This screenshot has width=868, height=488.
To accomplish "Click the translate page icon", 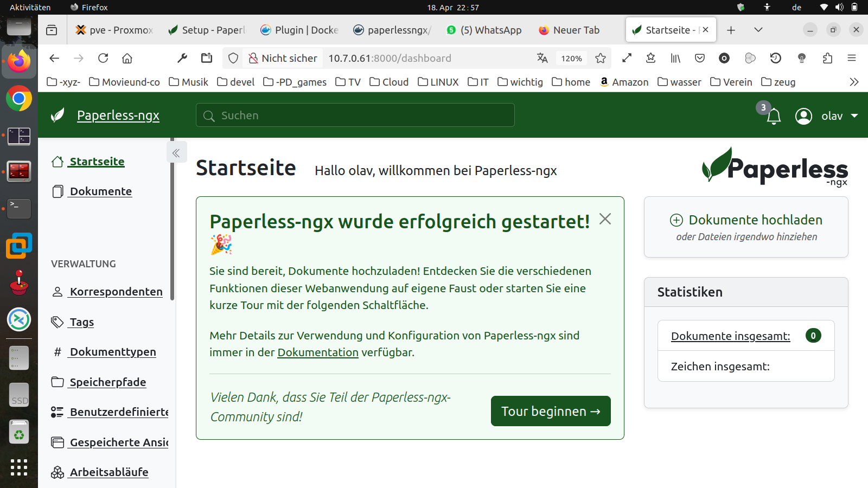I will coord(542,58).
